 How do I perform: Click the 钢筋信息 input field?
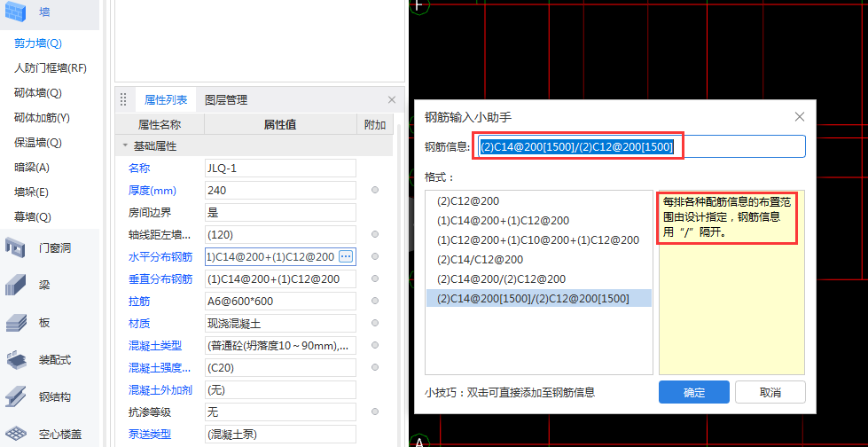click(x=642, y=146)
